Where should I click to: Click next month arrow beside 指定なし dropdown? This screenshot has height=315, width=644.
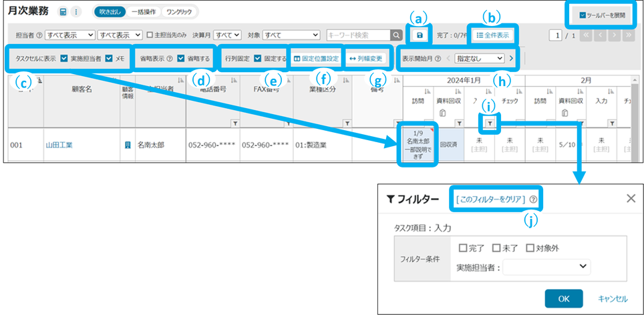point(512,59)
